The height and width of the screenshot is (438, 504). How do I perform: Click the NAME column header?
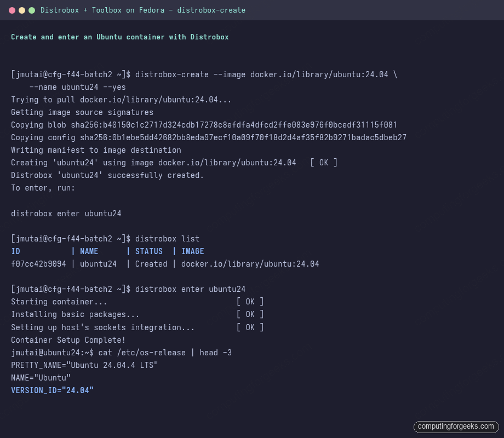coord(89,251)
